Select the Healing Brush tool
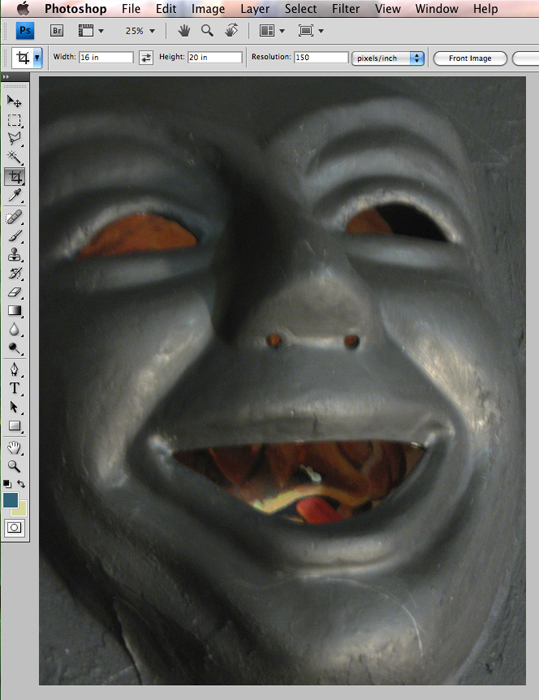This screenshot has width=539, height=700. [14, 218]
